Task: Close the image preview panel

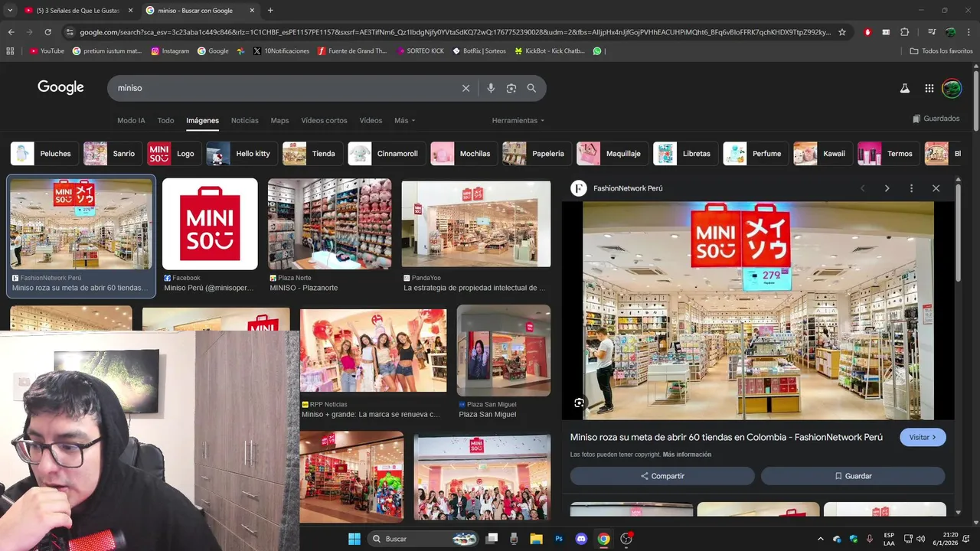Action: 936,188
